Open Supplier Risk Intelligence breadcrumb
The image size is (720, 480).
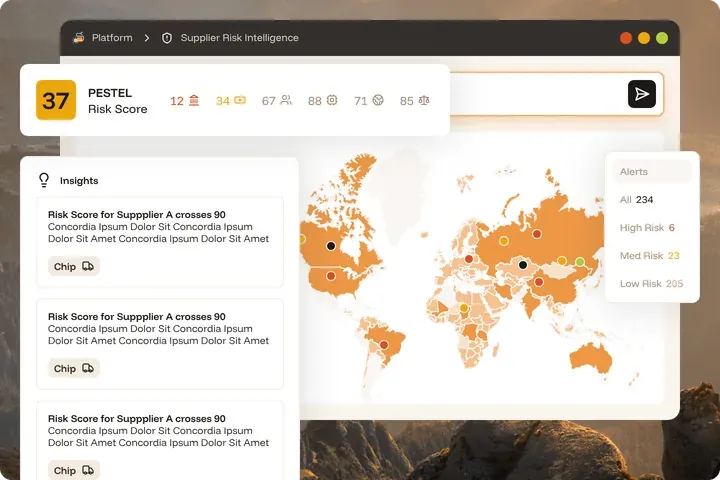tap(239, 38)
